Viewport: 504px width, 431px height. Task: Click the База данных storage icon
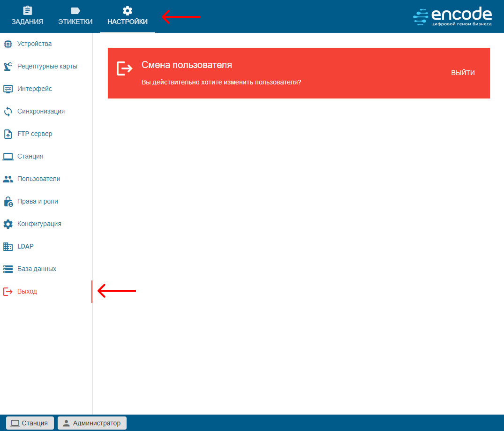tap(8, 269)
